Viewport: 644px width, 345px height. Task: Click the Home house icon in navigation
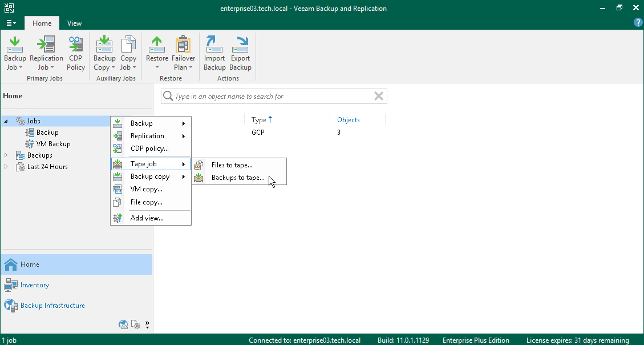click(x=11, y=264)
